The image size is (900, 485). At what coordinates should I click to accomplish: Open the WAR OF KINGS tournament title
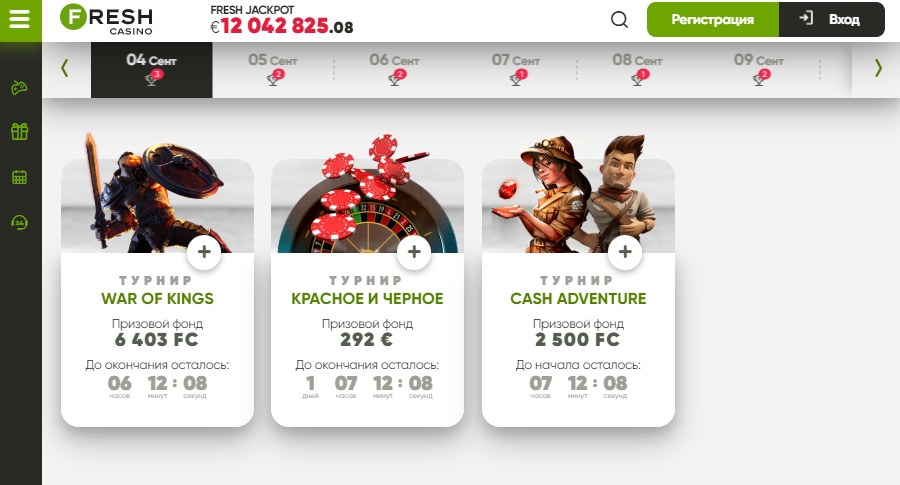pyautogui.click(x=157, y=298)
